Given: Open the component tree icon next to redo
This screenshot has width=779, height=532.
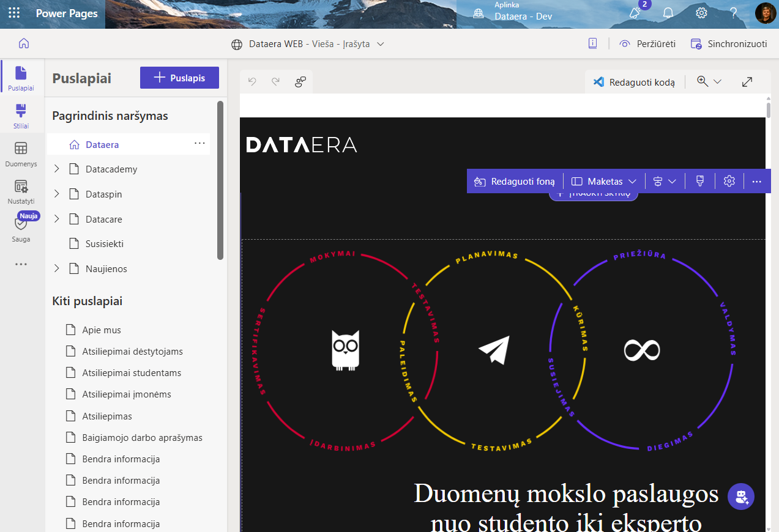Looking at the screenshot, I should pos(300,81).
